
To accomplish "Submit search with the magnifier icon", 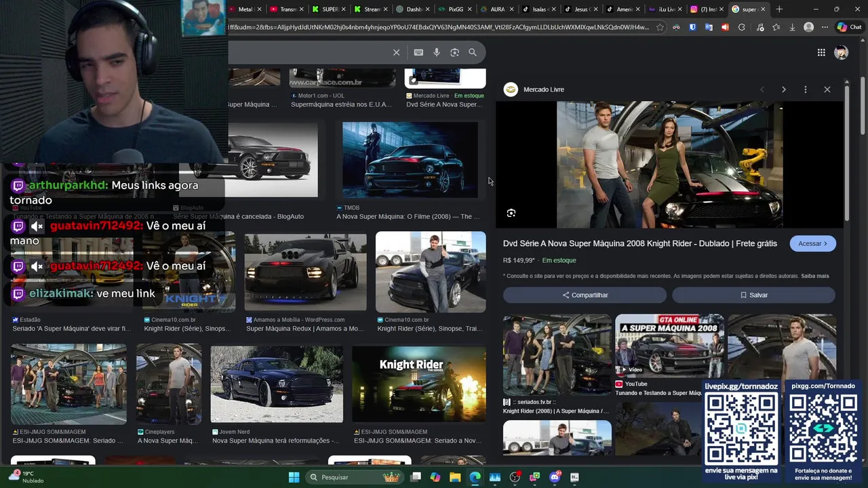I will (x=473, y=52).
